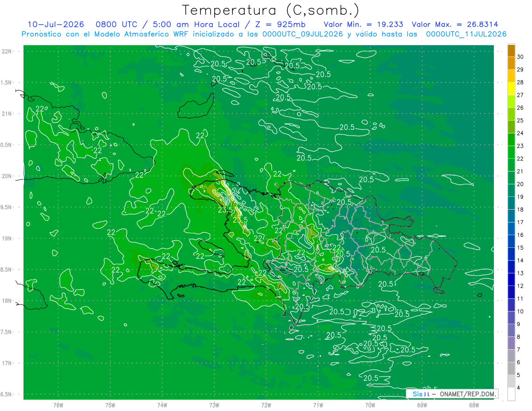Pick the orange swatch between 29 and 30

[x=511, y=63]
